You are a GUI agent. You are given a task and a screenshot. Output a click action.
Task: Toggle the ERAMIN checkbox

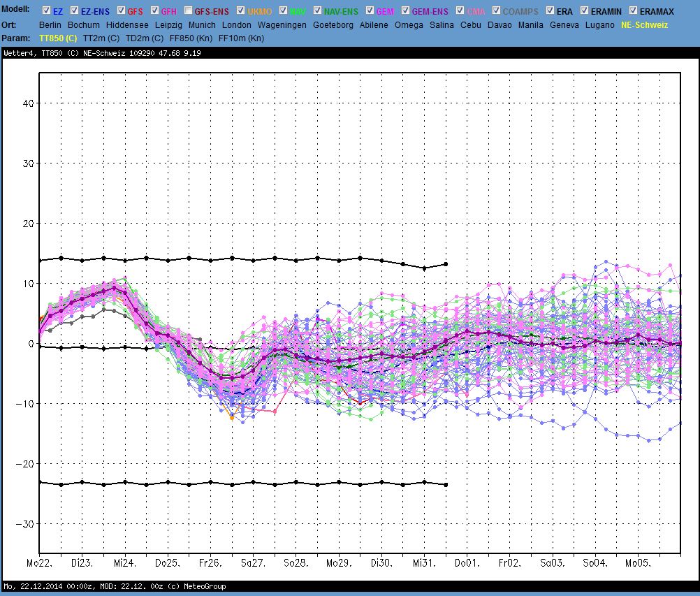[x=584, y=10]
